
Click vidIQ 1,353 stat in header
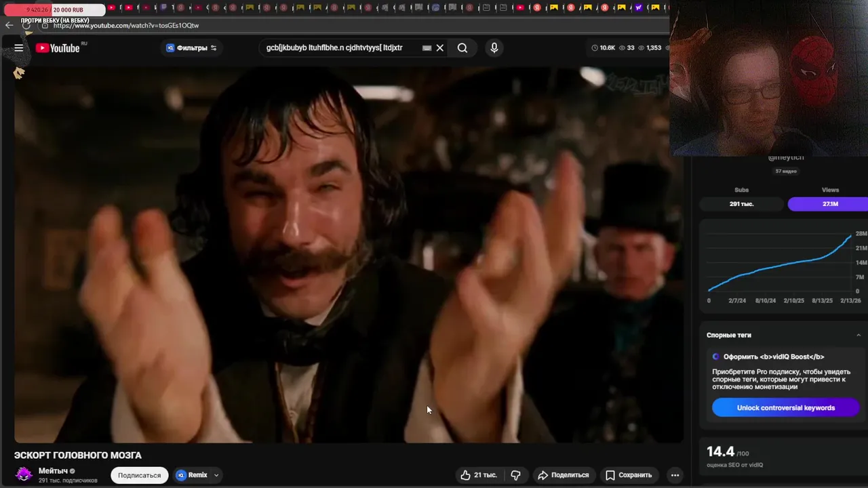649,48
